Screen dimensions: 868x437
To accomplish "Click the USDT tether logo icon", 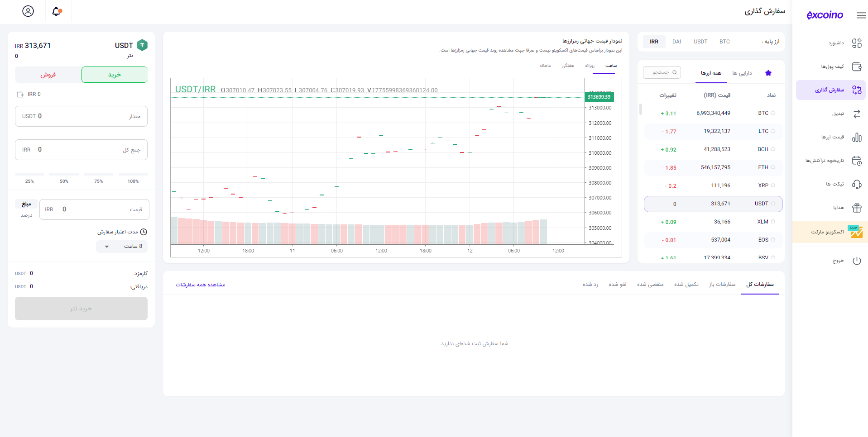I will coord(142,45).
